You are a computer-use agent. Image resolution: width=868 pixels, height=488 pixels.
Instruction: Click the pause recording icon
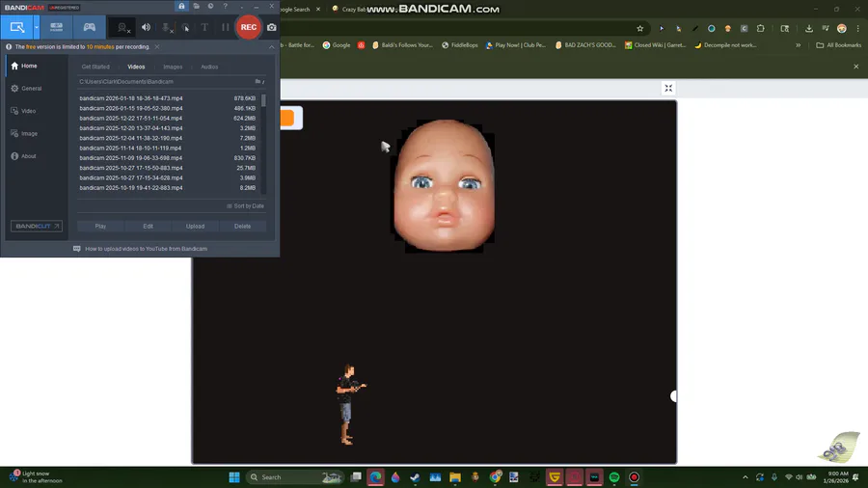[226, 27]
